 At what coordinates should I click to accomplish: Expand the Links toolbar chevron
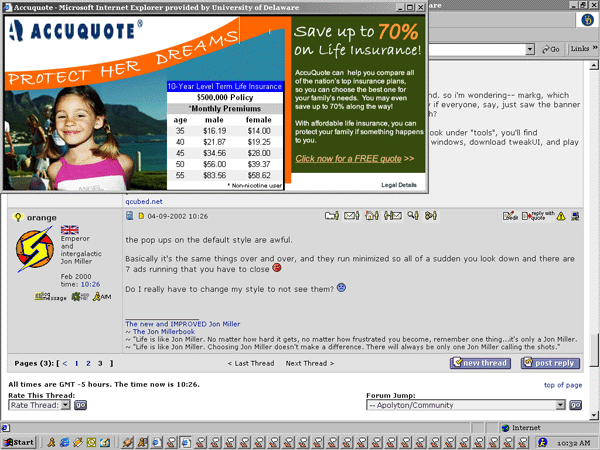point(595,48)
